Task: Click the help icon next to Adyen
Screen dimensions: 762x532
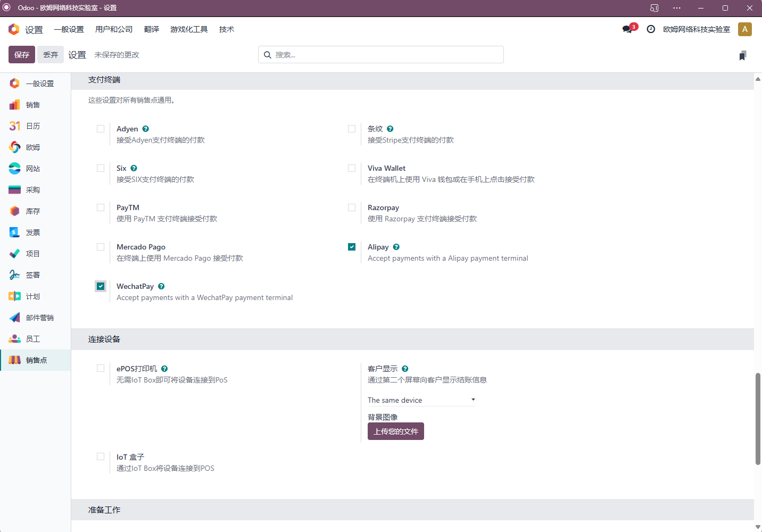Action: (146, 129)
